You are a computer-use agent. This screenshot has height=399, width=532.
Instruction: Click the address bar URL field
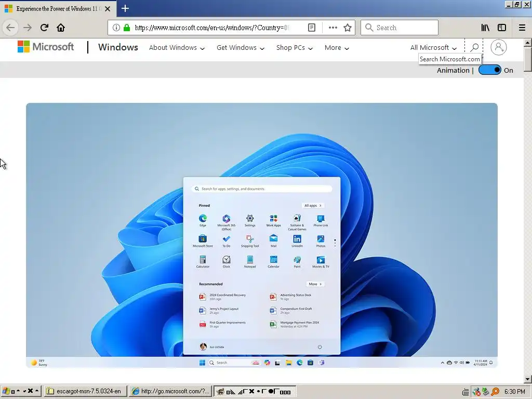pos(212,28)
